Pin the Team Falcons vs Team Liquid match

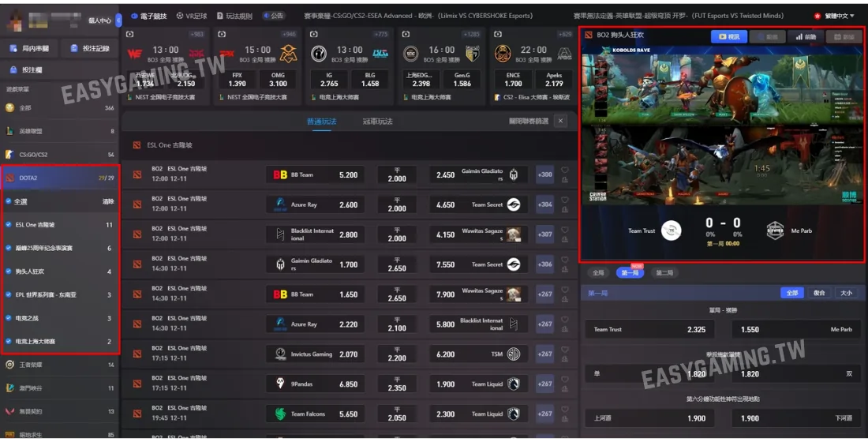click(x=565, y=418)
